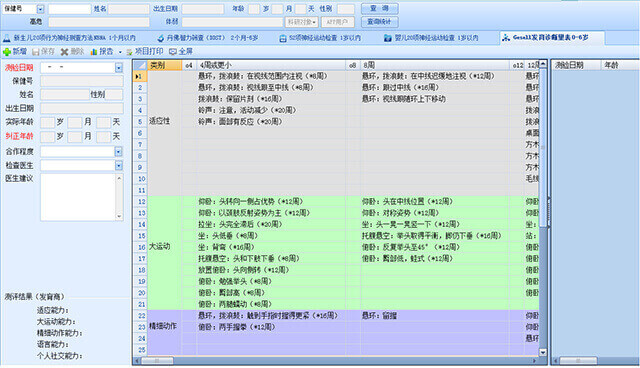Open the 测验日期 date picker dropdown
Viewport: 640px width, 368px height.
pyautogui.click(x=118, y=68)
